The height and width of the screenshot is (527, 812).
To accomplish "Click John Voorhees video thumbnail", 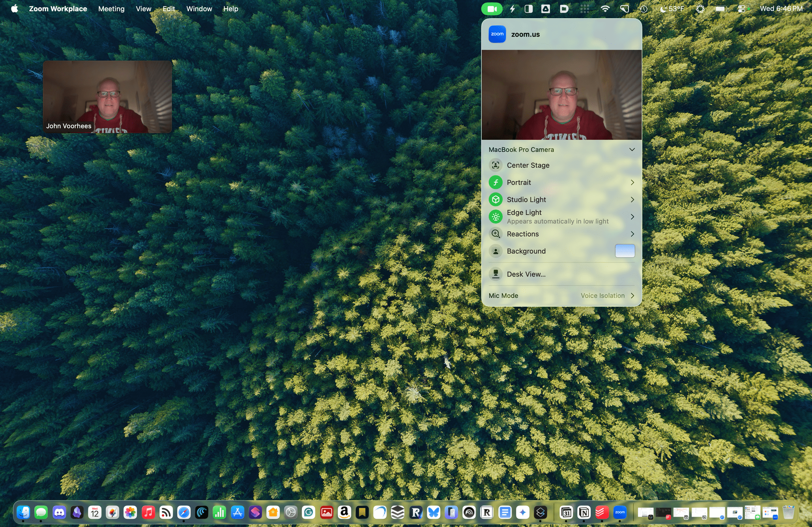I will click(107, 97).
